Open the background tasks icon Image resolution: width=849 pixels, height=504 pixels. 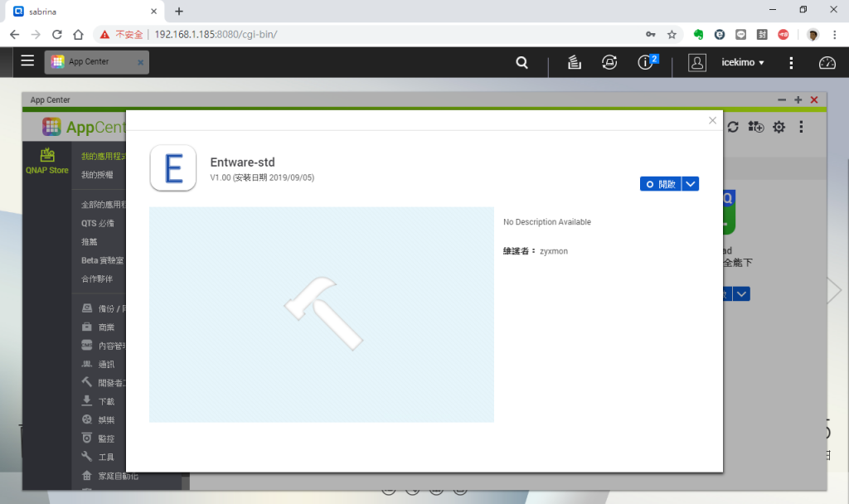(x=574, y=63)
